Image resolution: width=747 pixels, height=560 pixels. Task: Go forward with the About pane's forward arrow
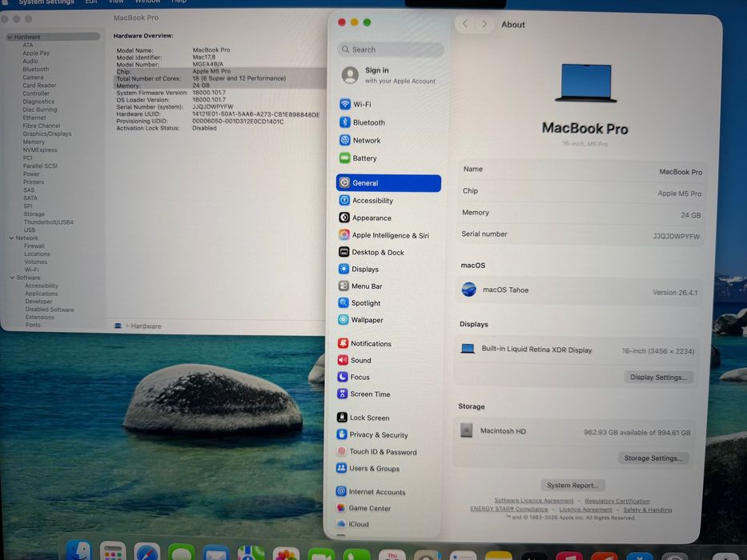(x=484, y=24)
